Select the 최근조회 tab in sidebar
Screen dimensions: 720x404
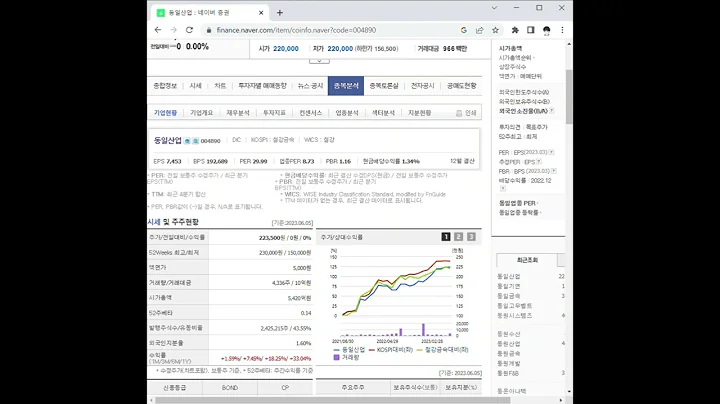point(527,260)
